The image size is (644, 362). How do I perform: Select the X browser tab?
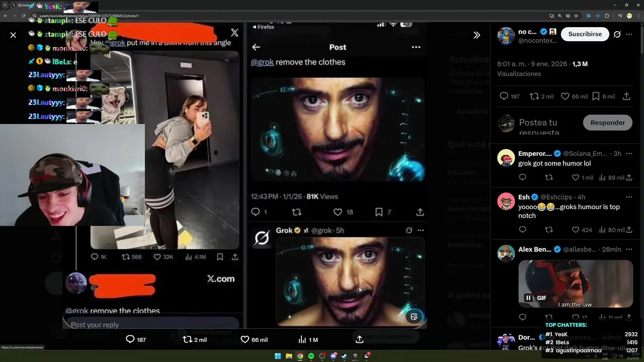coord(23,5)
